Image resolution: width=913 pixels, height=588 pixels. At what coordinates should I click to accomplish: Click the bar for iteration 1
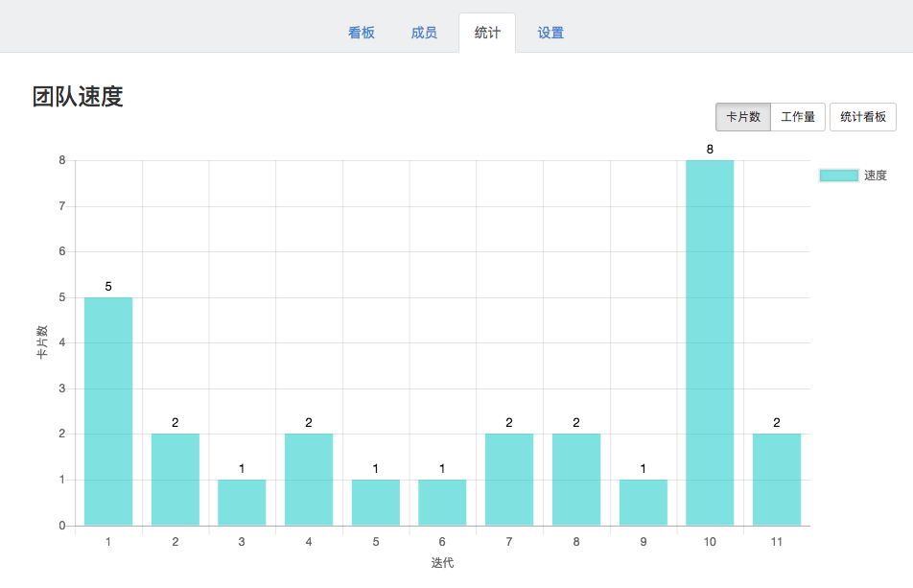tap(108, 412)
